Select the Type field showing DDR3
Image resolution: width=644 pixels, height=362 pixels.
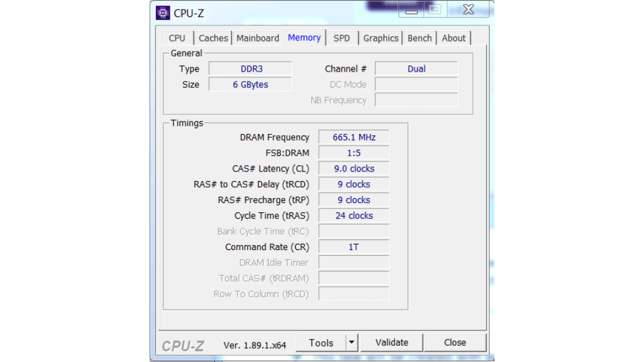250,69
